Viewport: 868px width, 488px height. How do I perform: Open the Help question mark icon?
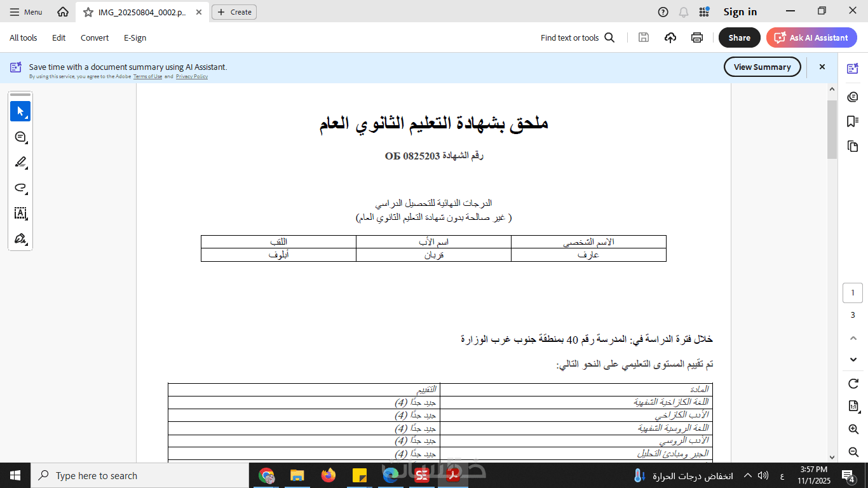(x=663, y=12)
